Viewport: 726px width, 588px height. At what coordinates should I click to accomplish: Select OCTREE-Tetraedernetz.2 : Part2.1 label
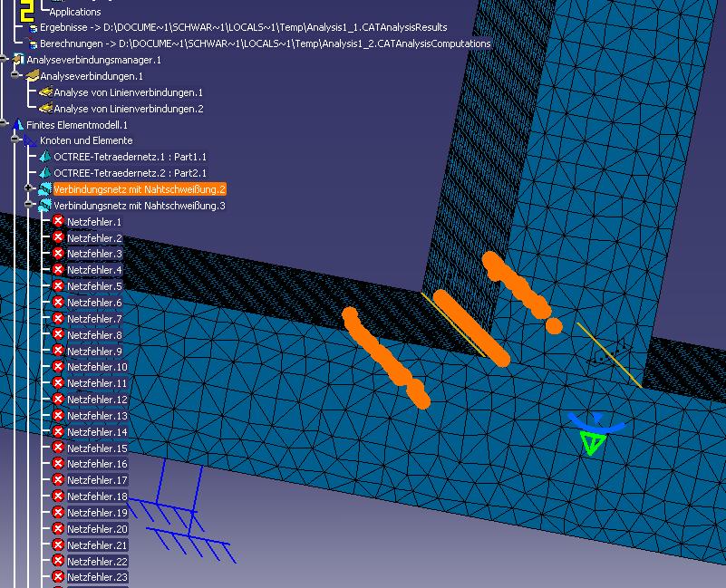(131, 173)
